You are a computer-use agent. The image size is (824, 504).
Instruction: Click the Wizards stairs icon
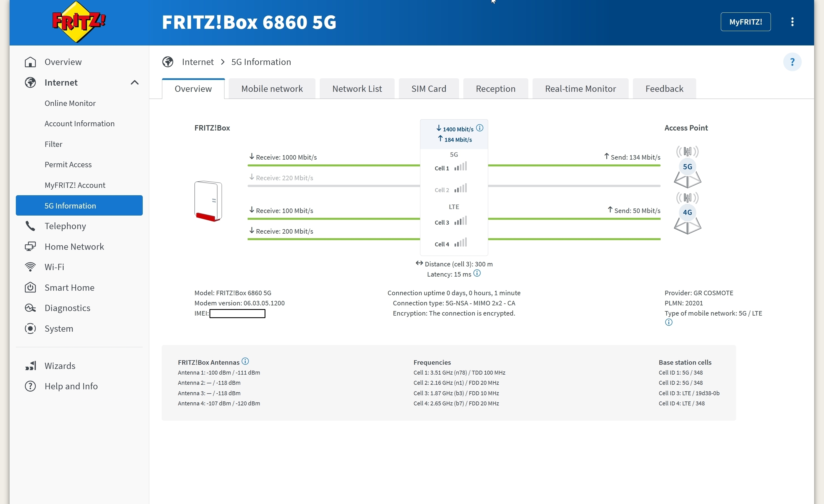click(x=31, y=366)
